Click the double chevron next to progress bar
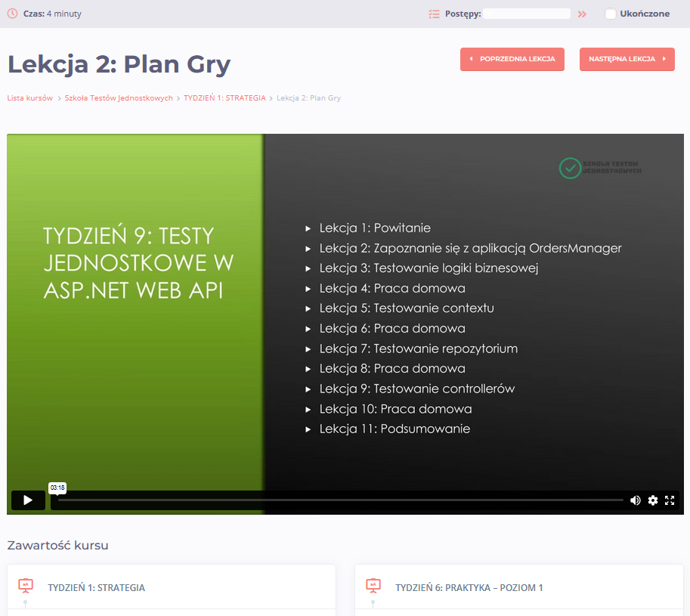 pos(582,14)
